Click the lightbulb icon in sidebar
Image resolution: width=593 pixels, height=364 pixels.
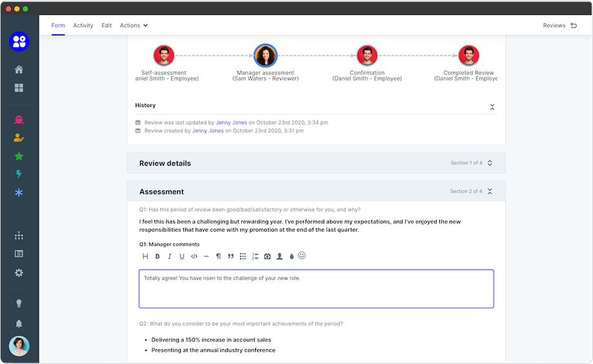pyautogui.click(x=19, y=303)
